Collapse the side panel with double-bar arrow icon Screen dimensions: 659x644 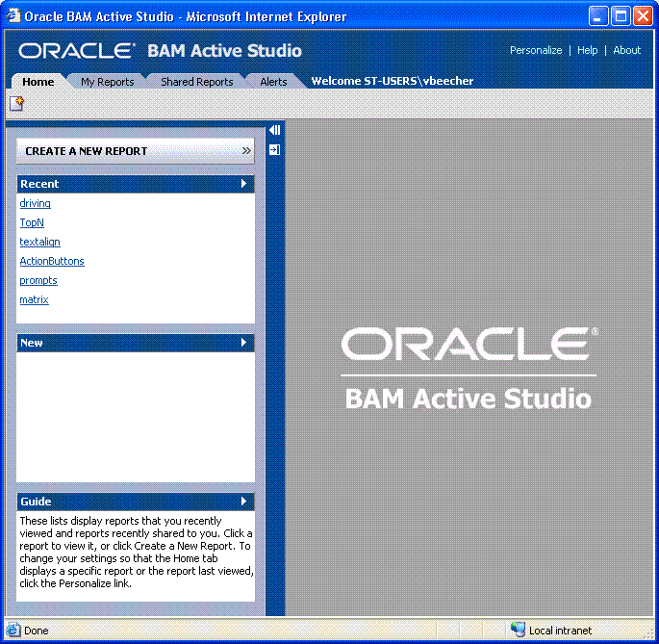(275, 130)
